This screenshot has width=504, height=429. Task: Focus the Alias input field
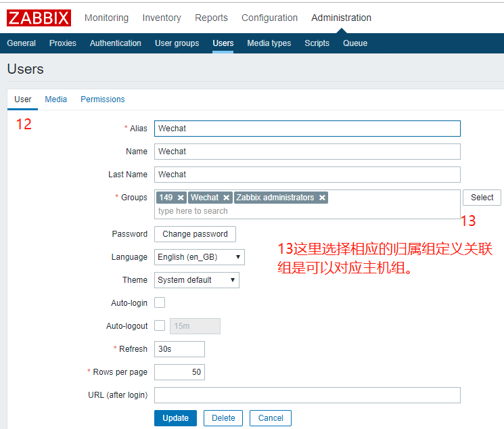coord(307,129)
